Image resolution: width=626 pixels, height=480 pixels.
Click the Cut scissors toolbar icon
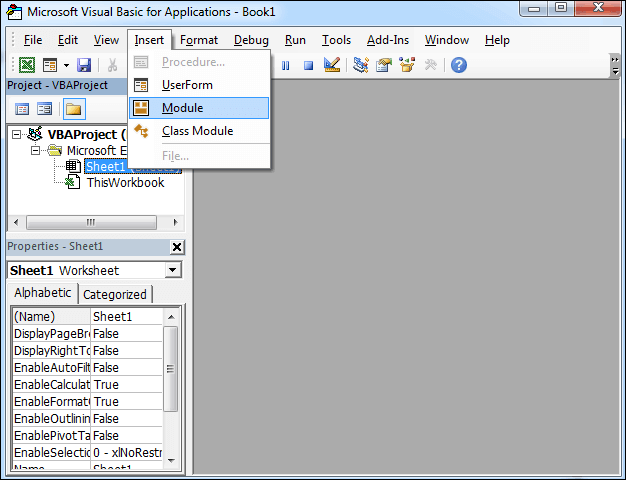coord(113,65)
